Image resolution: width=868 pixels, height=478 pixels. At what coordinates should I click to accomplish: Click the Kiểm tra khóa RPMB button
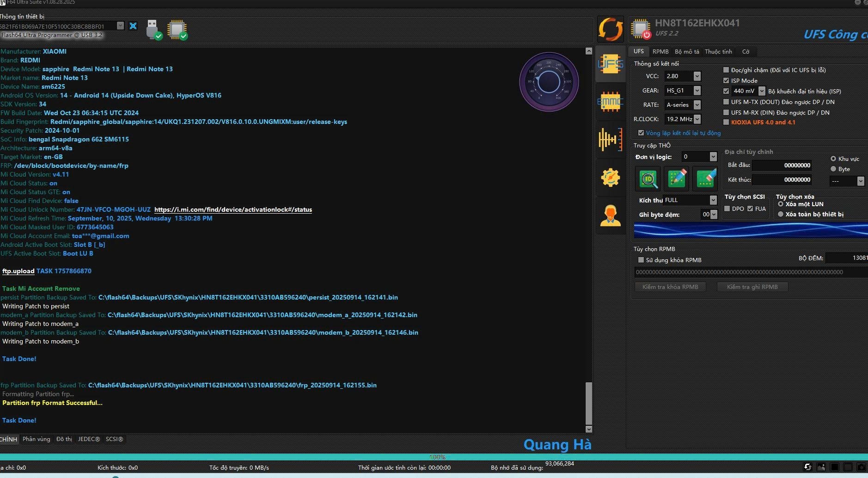coord(670,287)
